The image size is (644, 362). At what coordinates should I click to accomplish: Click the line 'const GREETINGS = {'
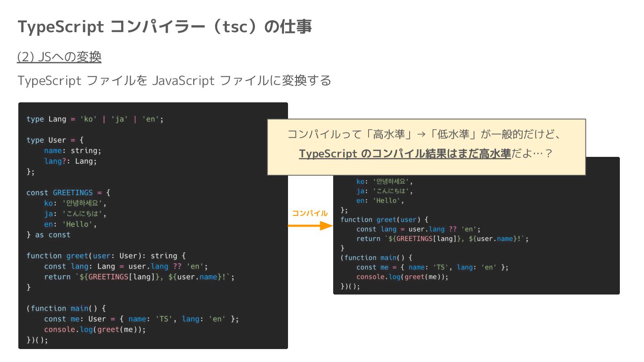click(68, 193)
